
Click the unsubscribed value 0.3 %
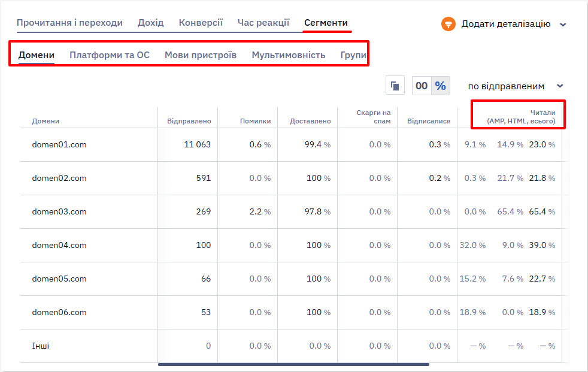[x=440, y=145]
